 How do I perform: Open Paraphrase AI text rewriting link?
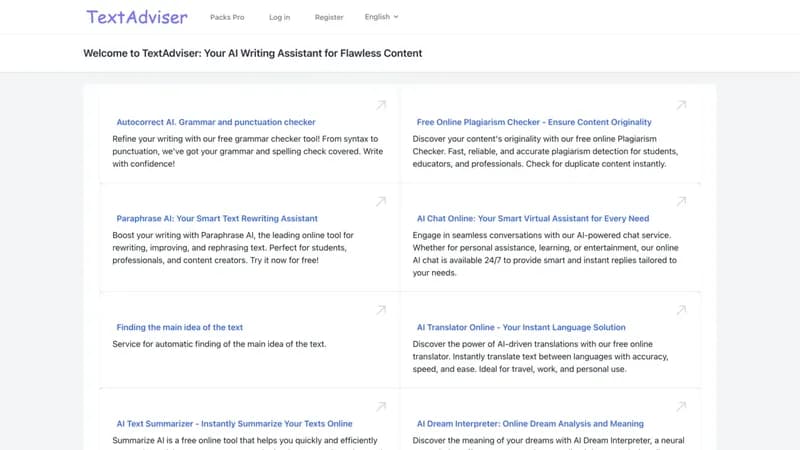click(217, 218)
